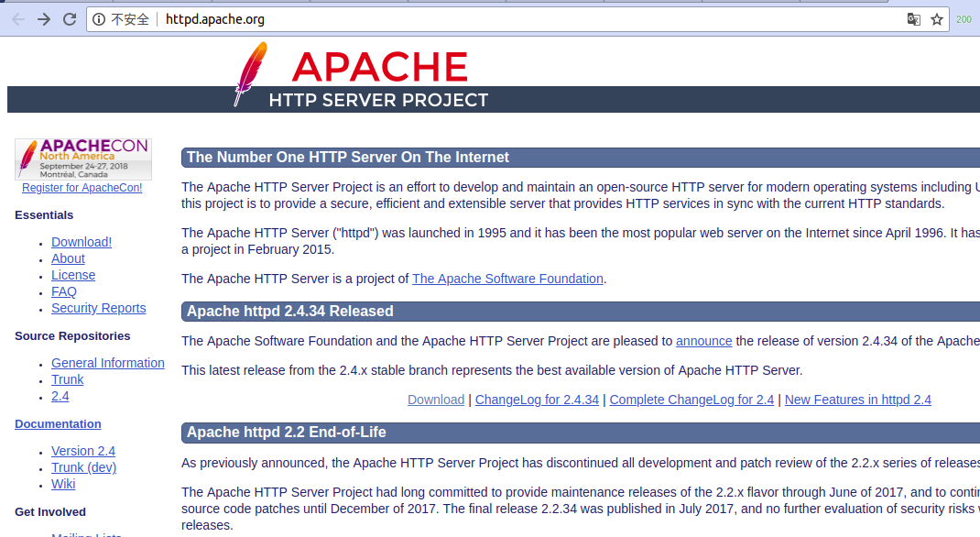Click the announce link
Image resolution: width=980 pixels, height=537 pixels.
click(703, 341)
